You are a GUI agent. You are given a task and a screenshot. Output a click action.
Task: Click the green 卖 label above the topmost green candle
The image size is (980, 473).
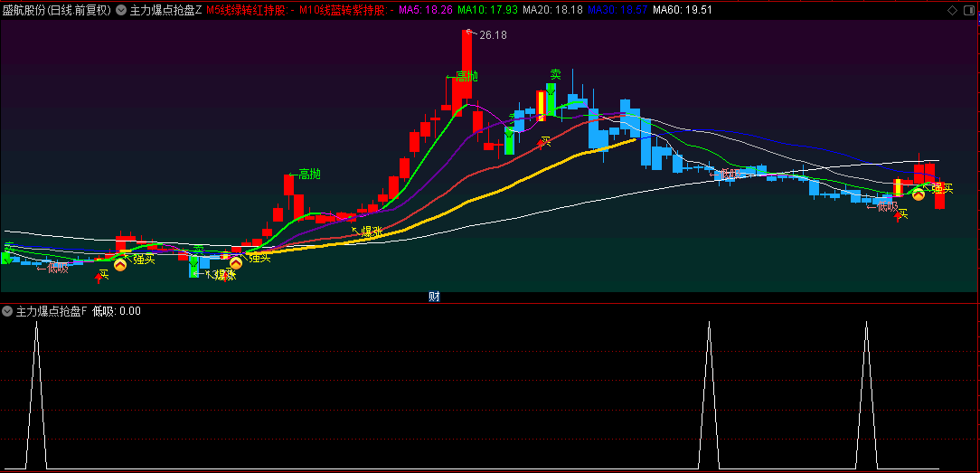(555, 75)
